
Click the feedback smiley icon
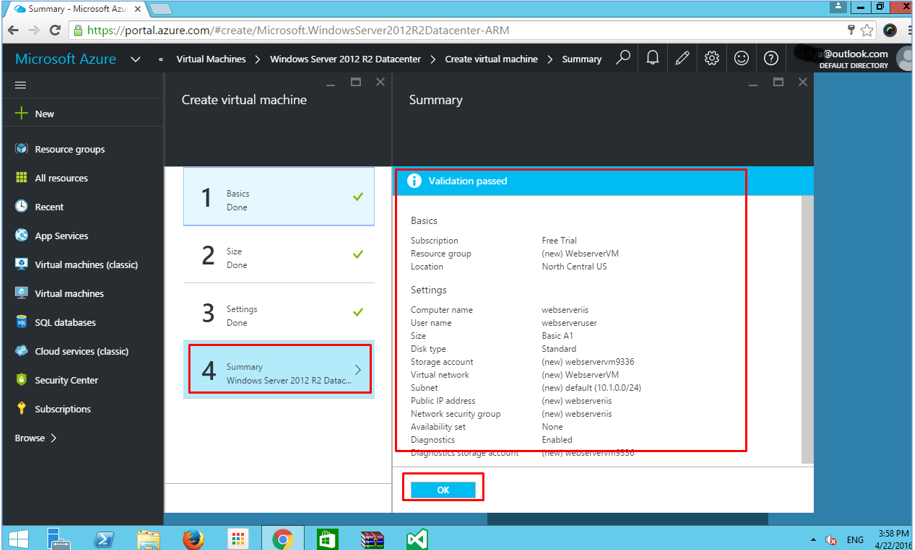741,58
